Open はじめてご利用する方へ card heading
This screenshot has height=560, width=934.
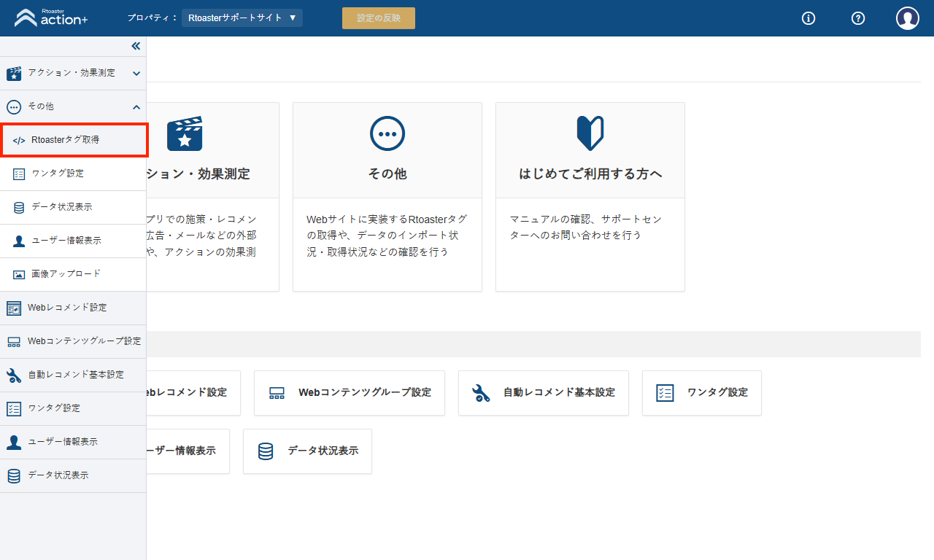pos(590,174)
